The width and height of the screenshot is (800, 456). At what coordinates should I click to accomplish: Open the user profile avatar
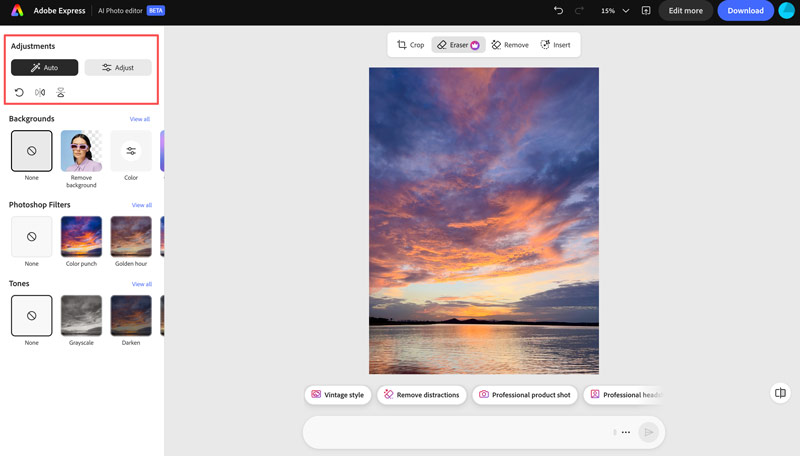[786, 11]
